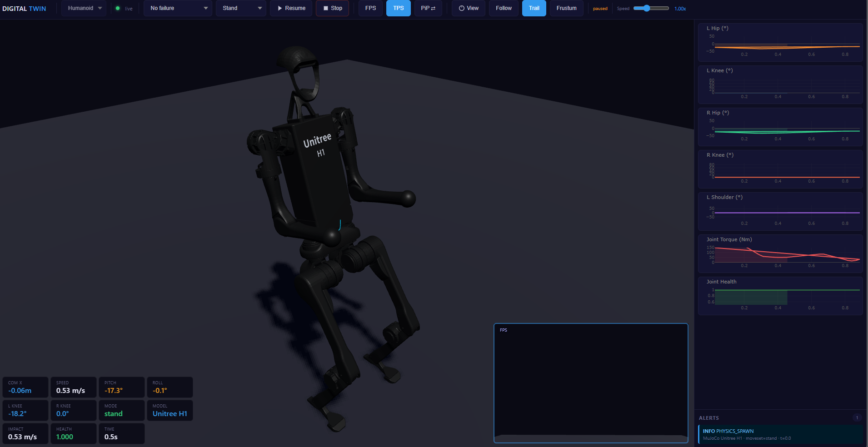Image resolution: width=868 pixels, height=447 pixels.
Task: Click the L KNEE -18.2° readout
Action: pyautogui.click(x=25, y=410)
